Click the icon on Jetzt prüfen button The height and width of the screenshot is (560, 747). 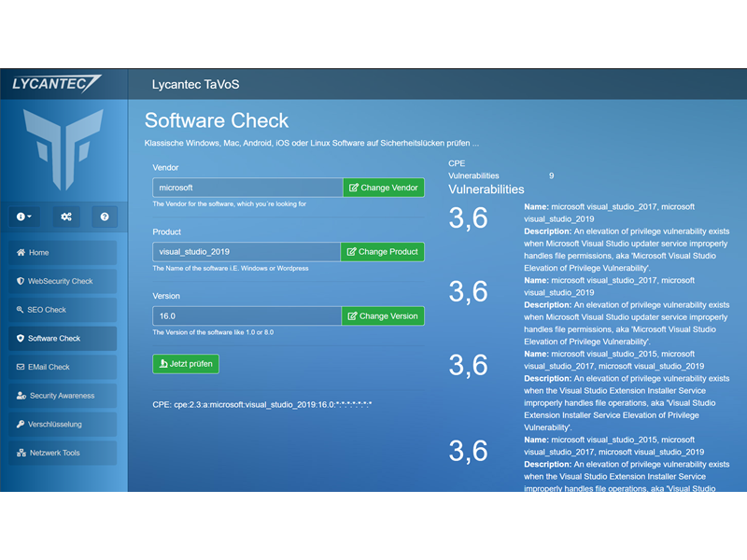pos(163,363)
